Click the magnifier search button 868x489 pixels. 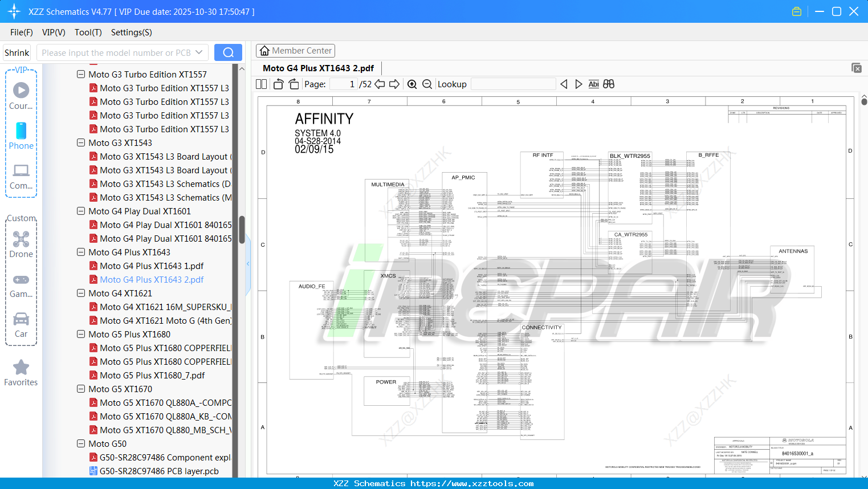click(228, 52)
